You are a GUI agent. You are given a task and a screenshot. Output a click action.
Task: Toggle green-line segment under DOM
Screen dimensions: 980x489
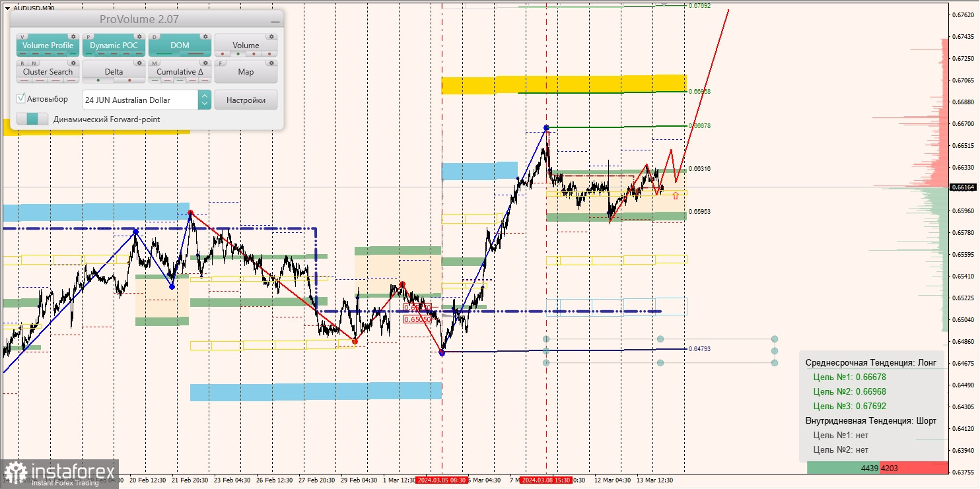pos(164,54)
